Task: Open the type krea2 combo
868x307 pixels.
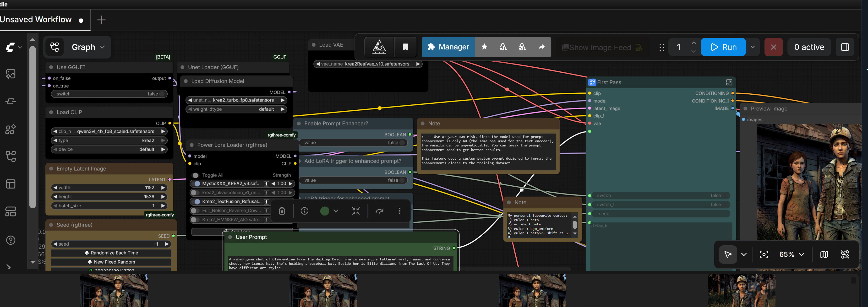Action: [109, 141]
